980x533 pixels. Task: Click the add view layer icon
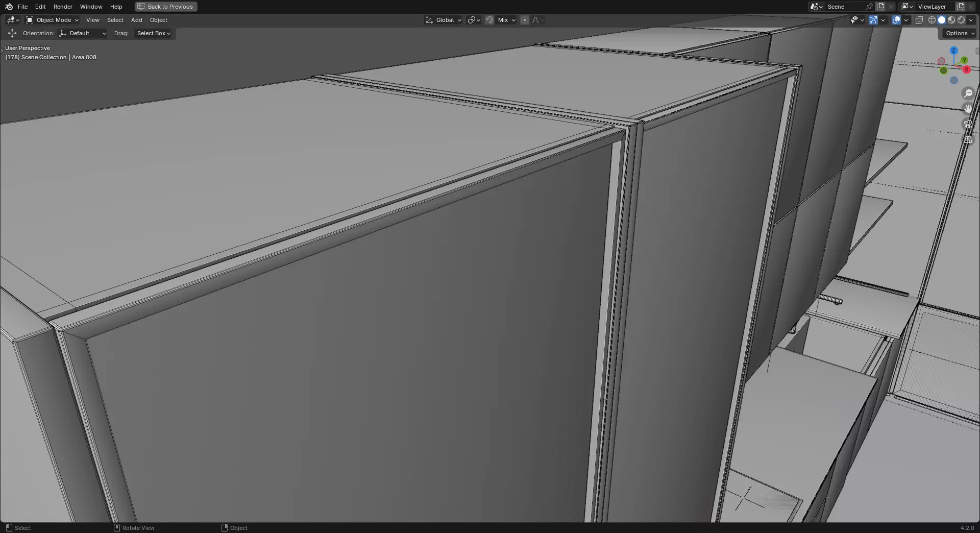(x=961, y=7)
